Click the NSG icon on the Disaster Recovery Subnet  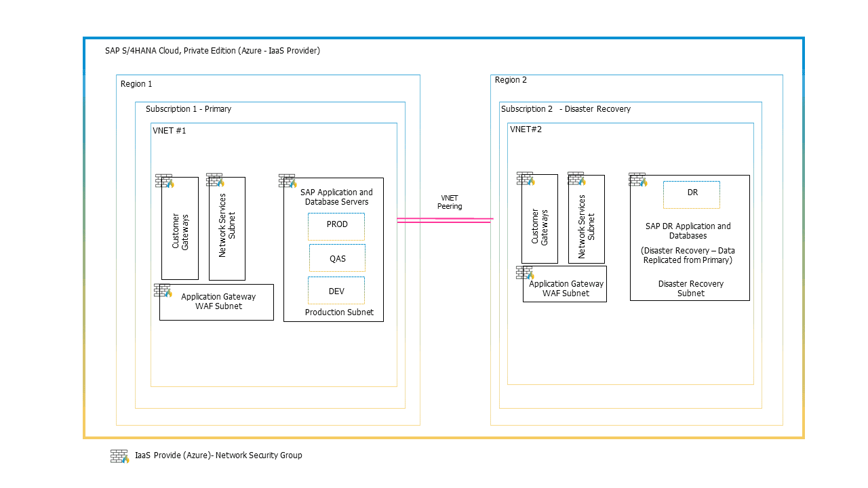tap(637, 180)
